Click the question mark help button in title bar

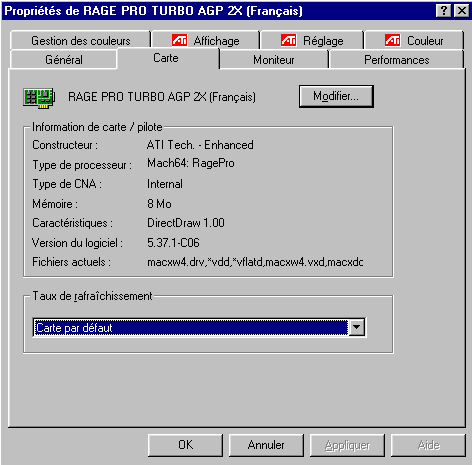pos(444,11)
